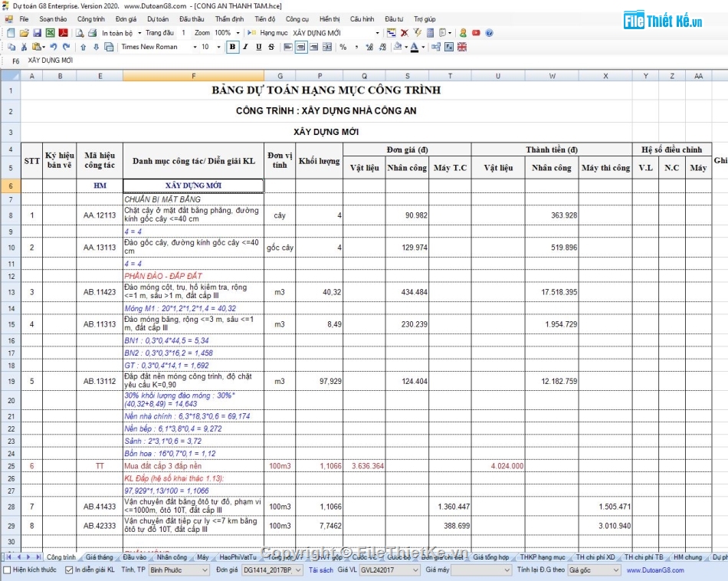Screen dimensions: 728x581
Task: Open help with the blue question mark icon
Action: pyautogui.click(x=489, y=33)
